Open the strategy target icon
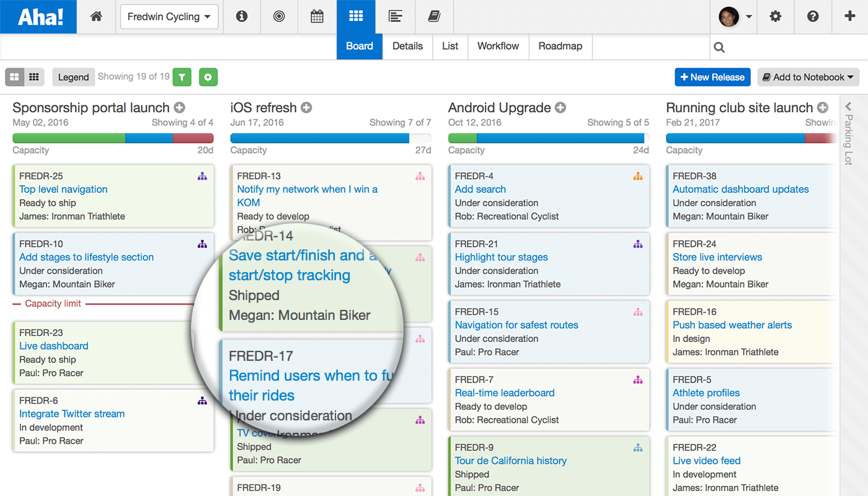 [279, 17]
